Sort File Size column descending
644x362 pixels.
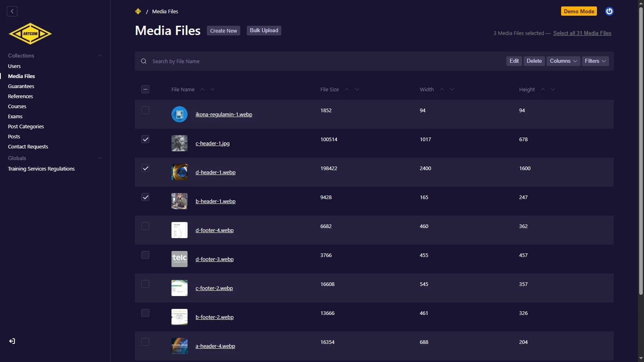[357, 89]
